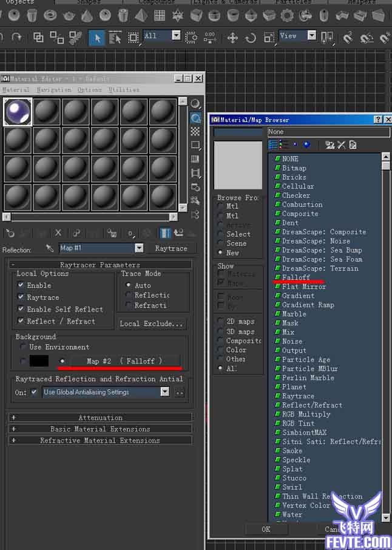Viewport: 392px width, 550px height.
Task: Open Options menu in Material Editor
Action: (89, 90)
